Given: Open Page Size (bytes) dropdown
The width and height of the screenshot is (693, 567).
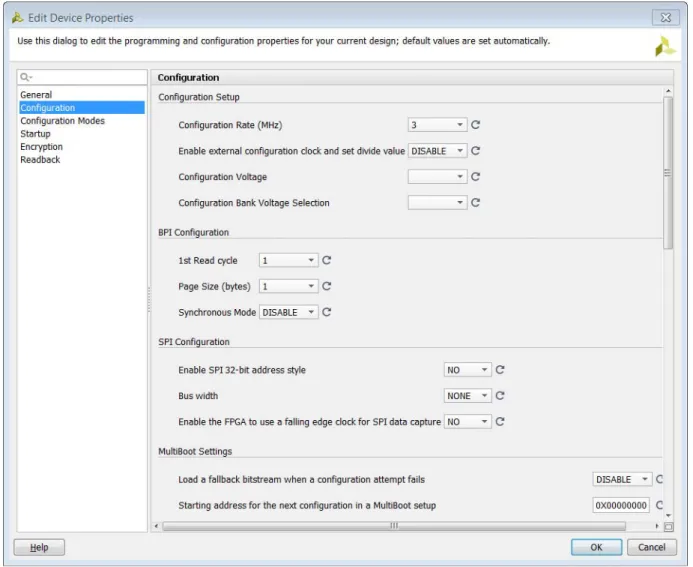Looking at the screenshot, I should [289, 286].
